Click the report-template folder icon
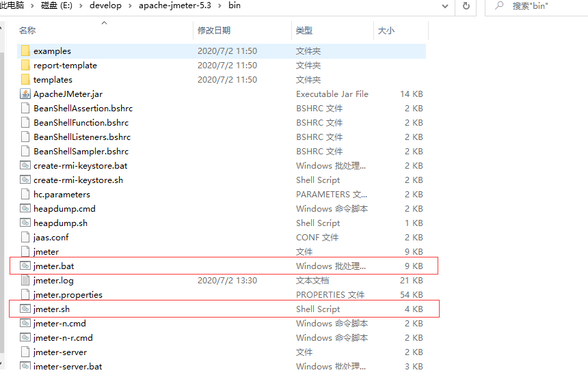 point(25,65)
